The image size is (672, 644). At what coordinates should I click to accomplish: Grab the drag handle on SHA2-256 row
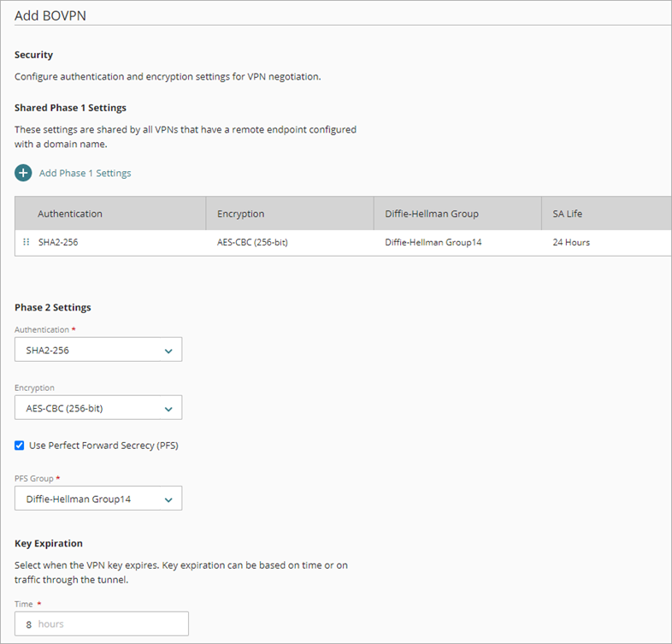(x=26, y=242)
